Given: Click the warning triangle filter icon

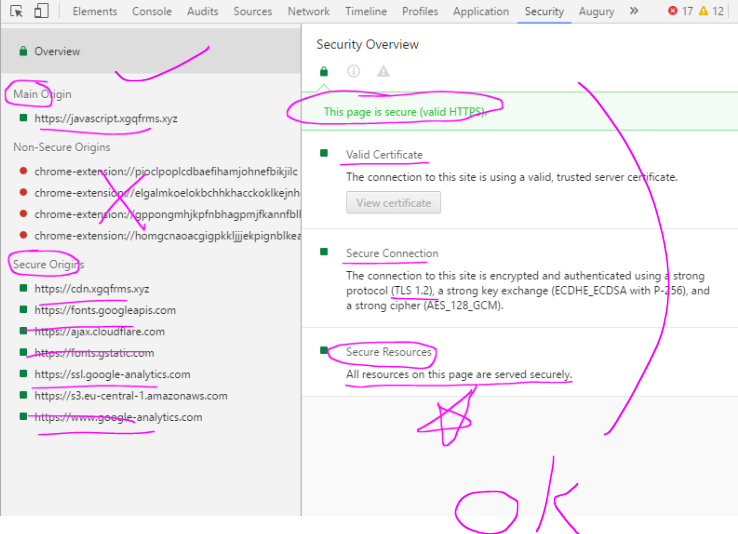Looking at the screenshot, I should click(x=383, y=71).
